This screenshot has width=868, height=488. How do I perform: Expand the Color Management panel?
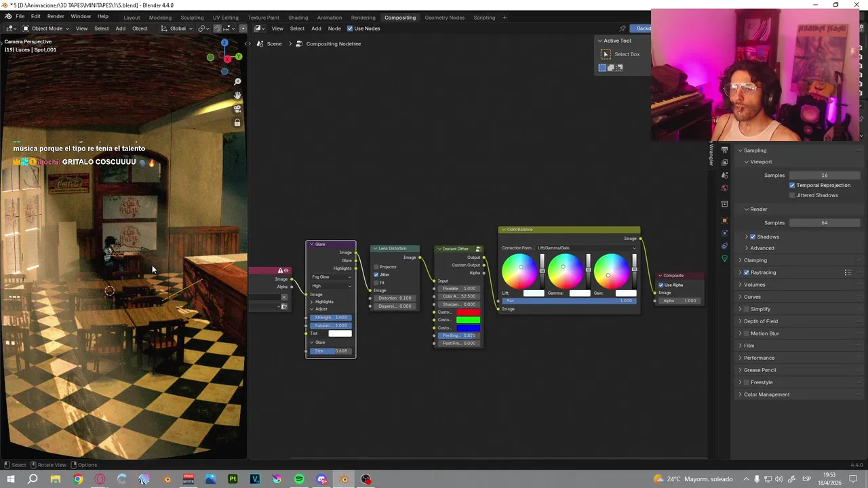pyautogui.click(x=766, y=394)
